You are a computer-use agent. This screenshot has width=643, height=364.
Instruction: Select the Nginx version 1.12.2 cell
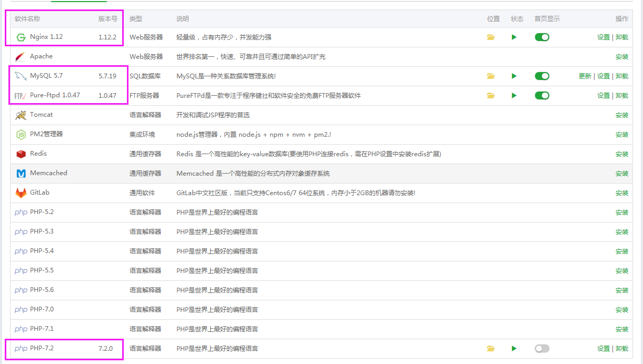pos(107,37)
